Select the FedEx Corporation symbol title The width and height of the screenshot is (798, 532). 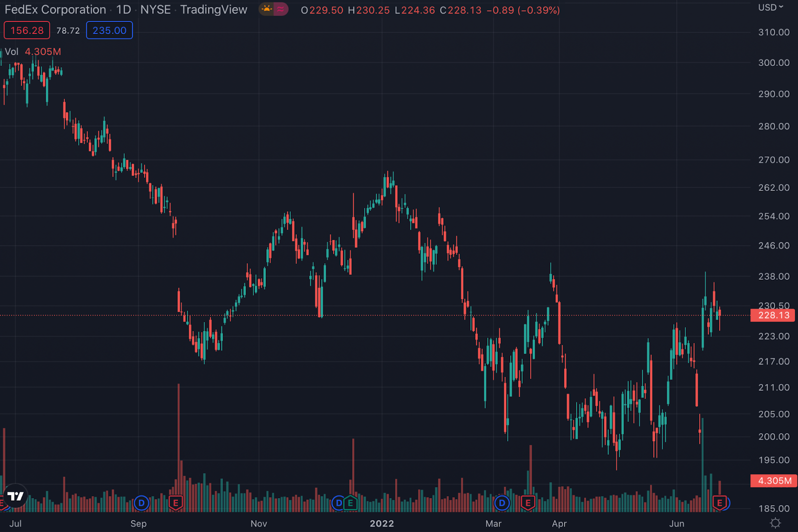(x=55, y=9)
